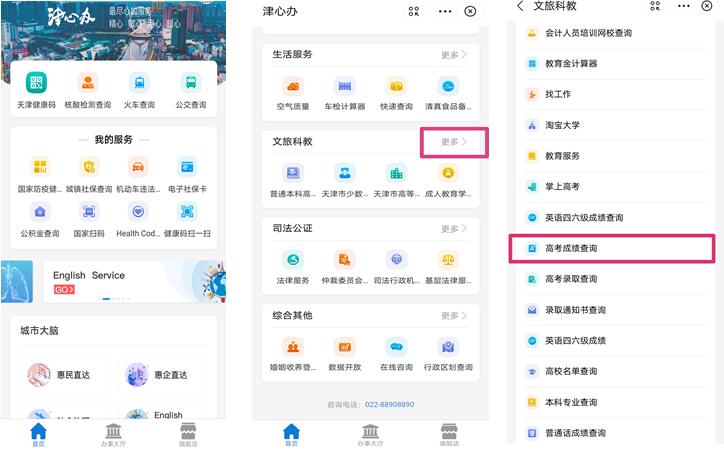Screen dimensions: 724x471
Task: Open the 天津健康码 QR code icon
Action: click(36, 84)
